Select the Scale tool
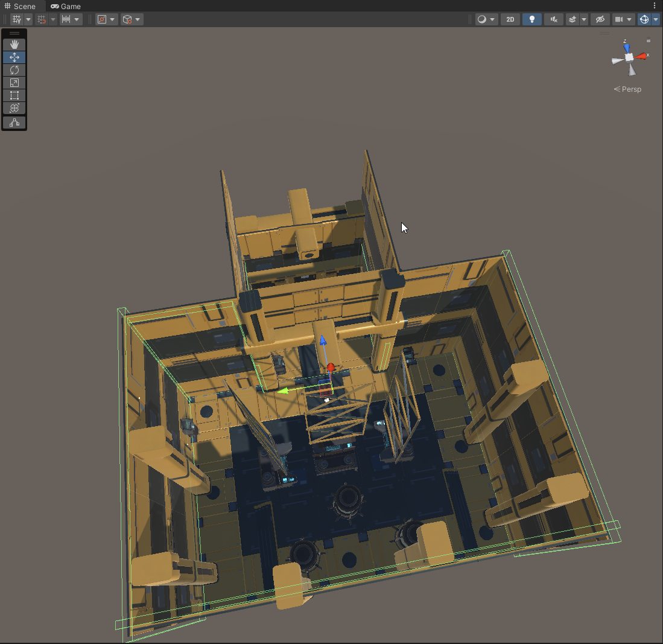The height and width of the screenshot is (644, 663). point(14,83)
